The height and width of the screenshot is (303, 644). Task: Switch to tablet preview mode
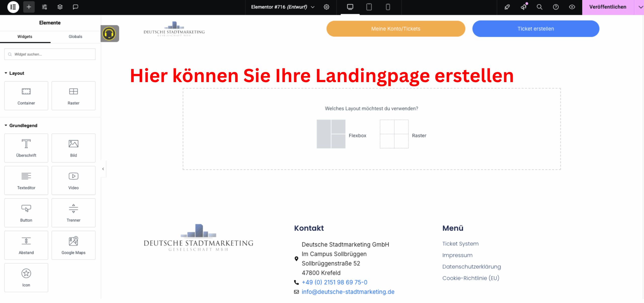click(369, 7)
